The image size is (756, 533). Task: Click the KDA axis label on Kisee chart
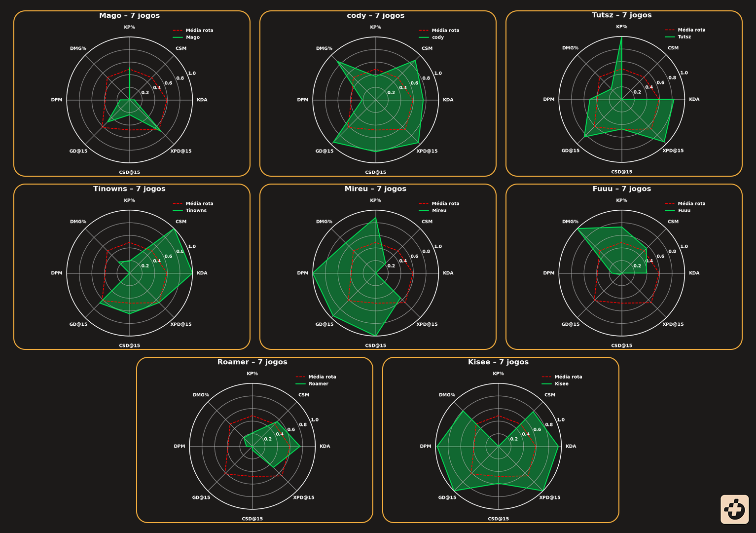571,447
